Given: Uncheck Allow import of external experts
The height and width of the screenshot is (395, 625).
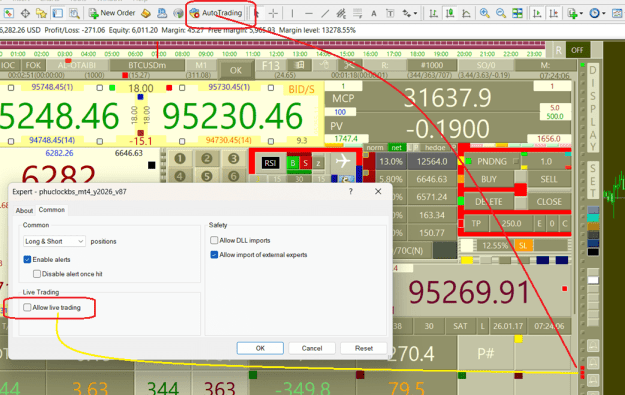Looking at the screenshot, I should (x=214, y=255).
